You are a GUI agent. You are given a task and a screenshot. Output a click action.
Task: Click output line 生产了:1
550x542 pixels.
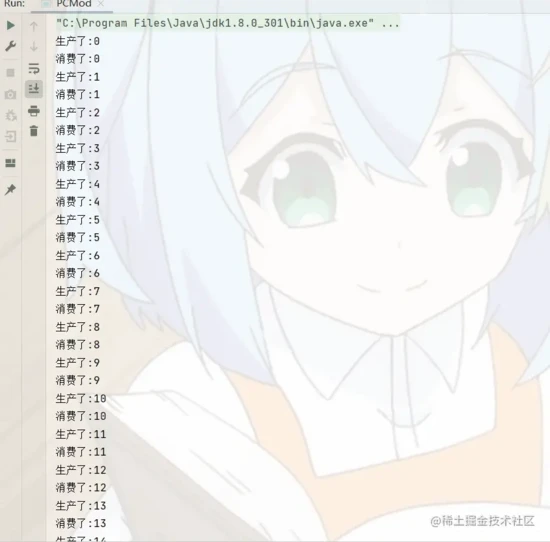point(78,77)
